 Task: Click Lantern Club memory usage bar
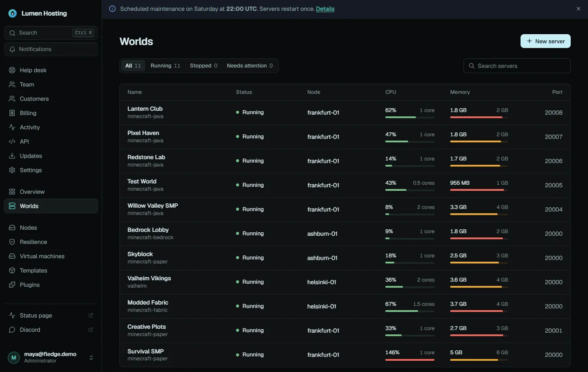(x=479, y=117)
